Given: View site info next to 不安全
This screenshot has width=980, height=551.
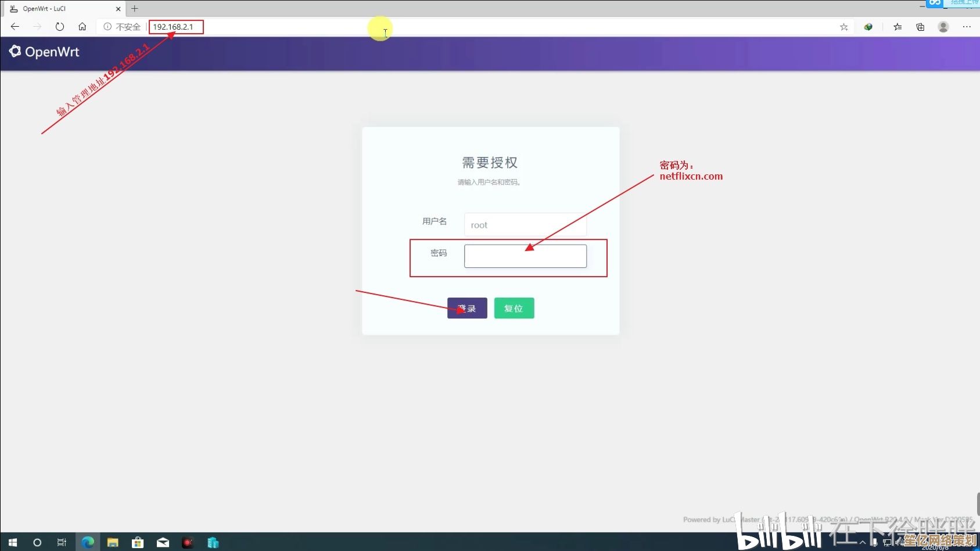Looking at the screenshot, I should pos(107,27).
